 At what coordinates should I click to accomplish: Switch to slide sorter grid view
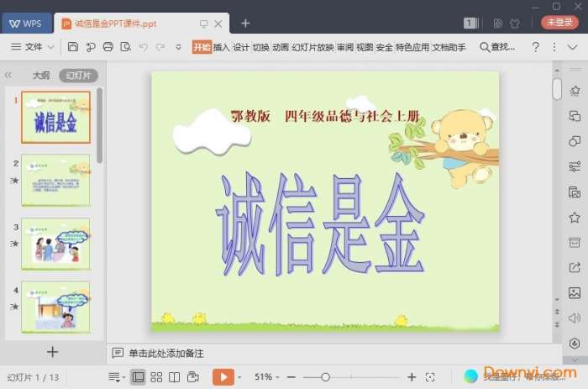pyautogui.click(x=156, y=377)
